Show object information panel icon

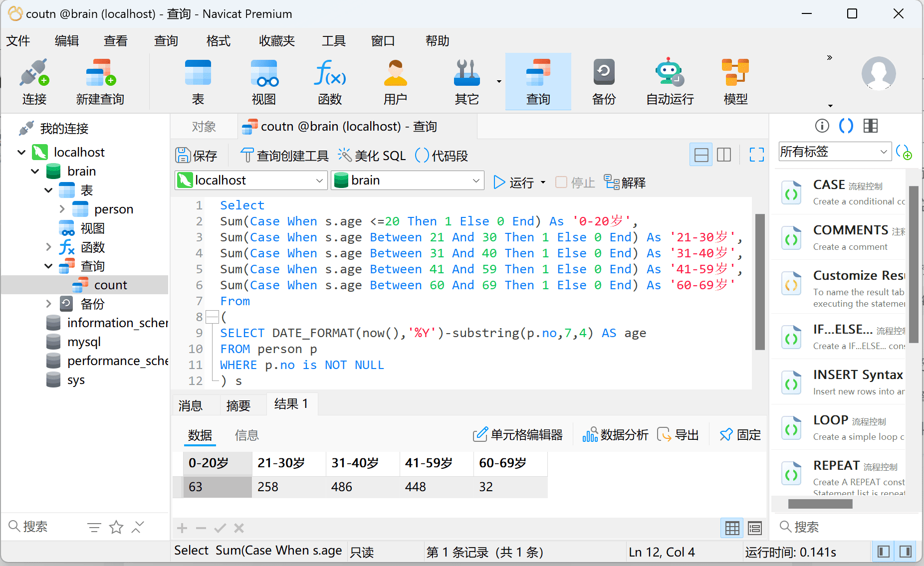(x=822, y=126)
